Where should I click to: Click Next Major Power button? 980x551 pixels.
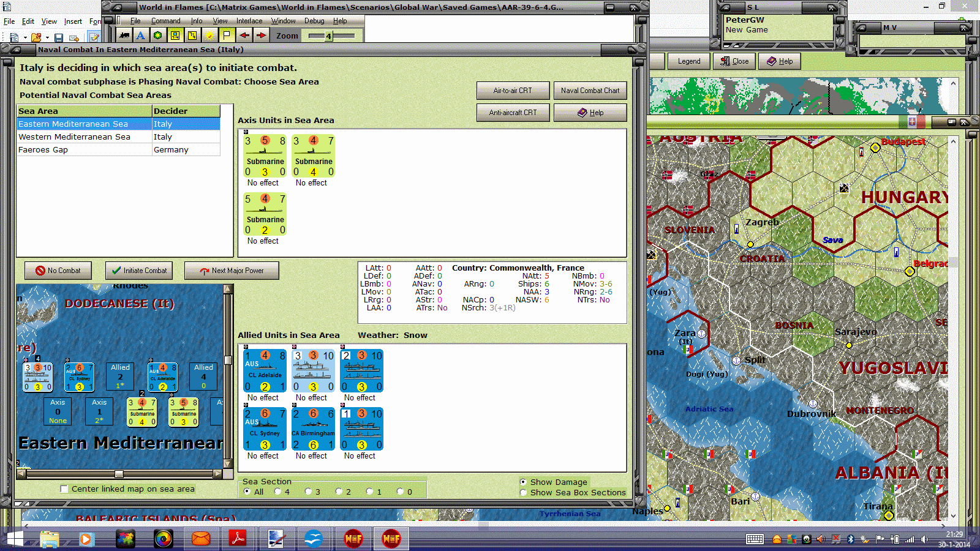click(232, 271)
